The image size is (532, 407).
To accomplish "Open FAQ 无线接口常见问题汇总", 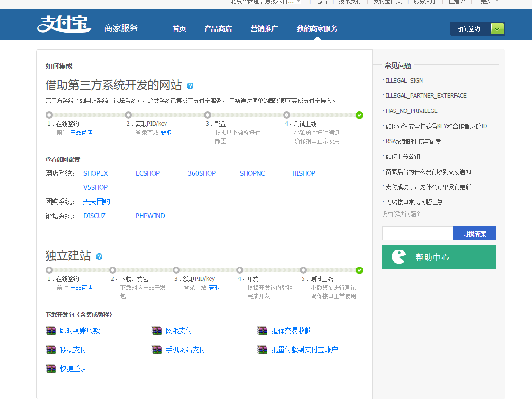I will [414, 202].
